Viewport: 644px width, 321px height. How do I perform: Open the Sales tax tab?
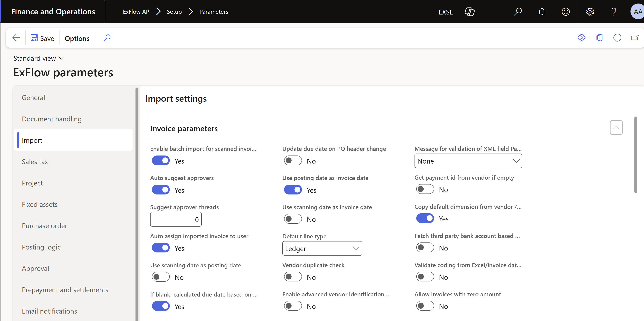(x=73, y=162)
